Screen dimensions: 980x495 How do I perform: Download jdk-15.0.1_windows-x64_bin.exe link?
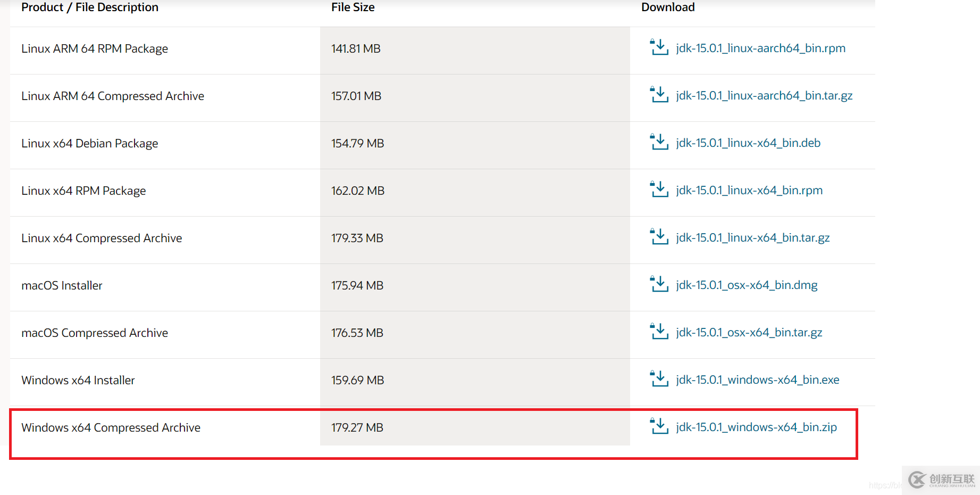click(758, 380)
